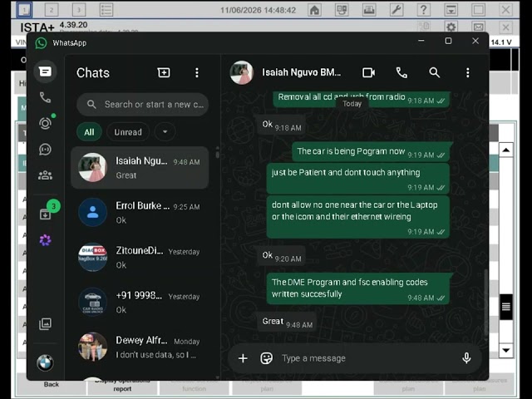532x399 pixels.
Task: Start video call with Isaiah Nguvo
Action: coord(368,72)
